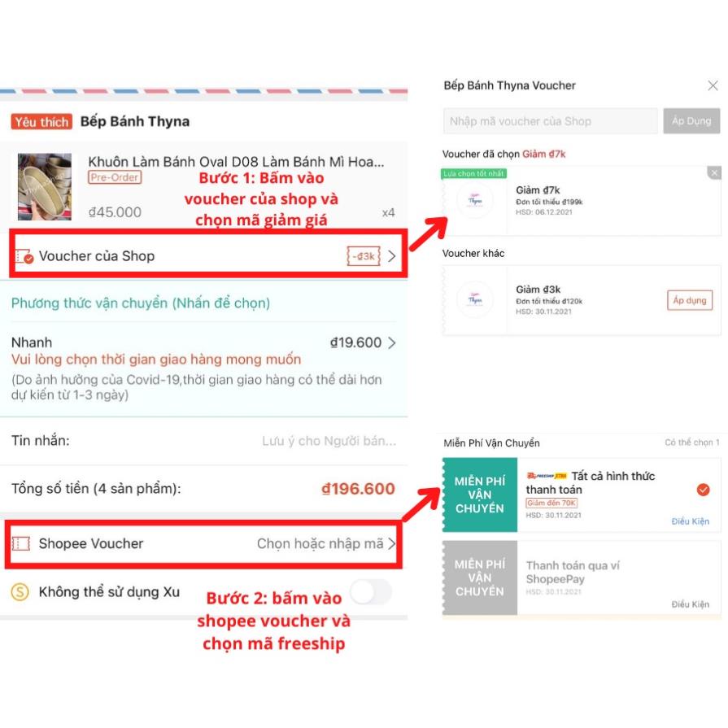Click the Giảm ₫3k voucher shop logo
728x728 pixels.
coord(474,299)
